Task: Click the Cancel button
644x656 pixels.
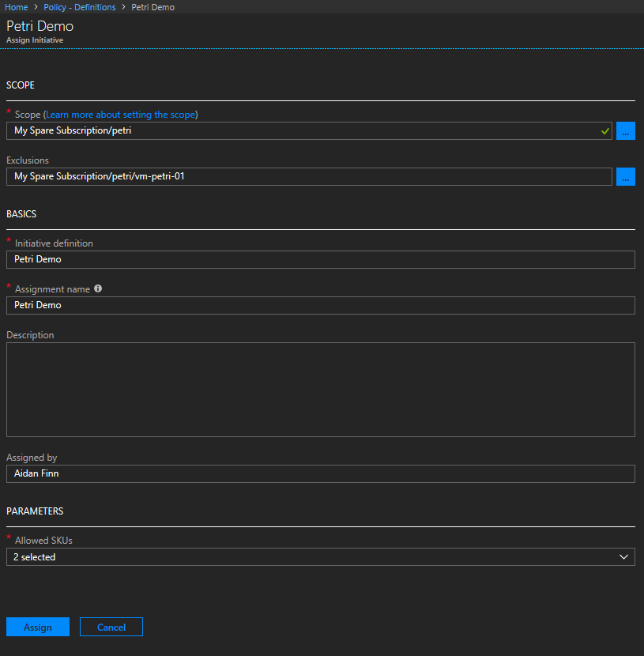Action: point(111,627)
